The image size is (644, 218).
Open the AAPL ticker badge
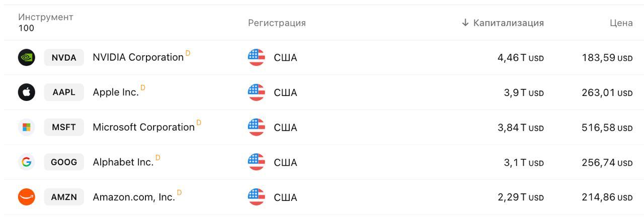[64, 92]
